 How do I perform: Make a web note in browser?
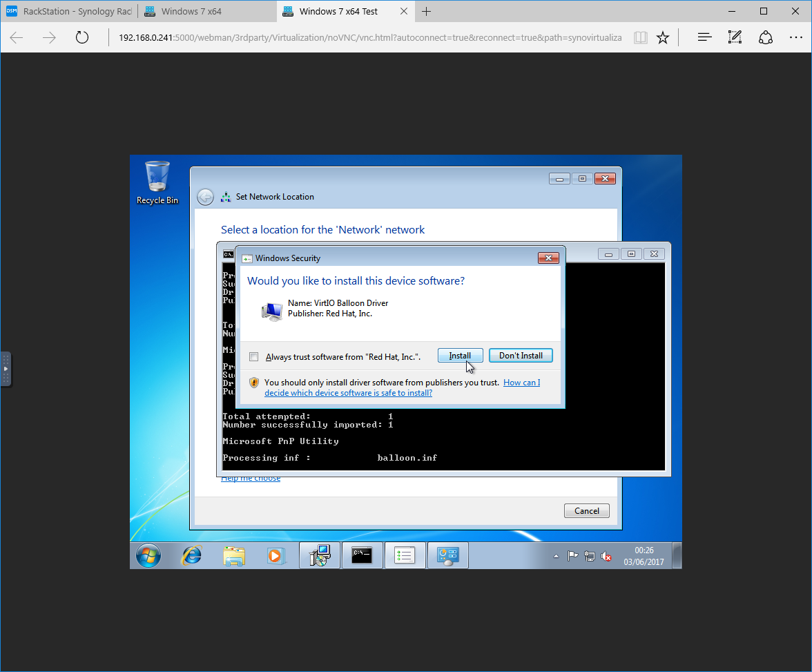(735, 37)
